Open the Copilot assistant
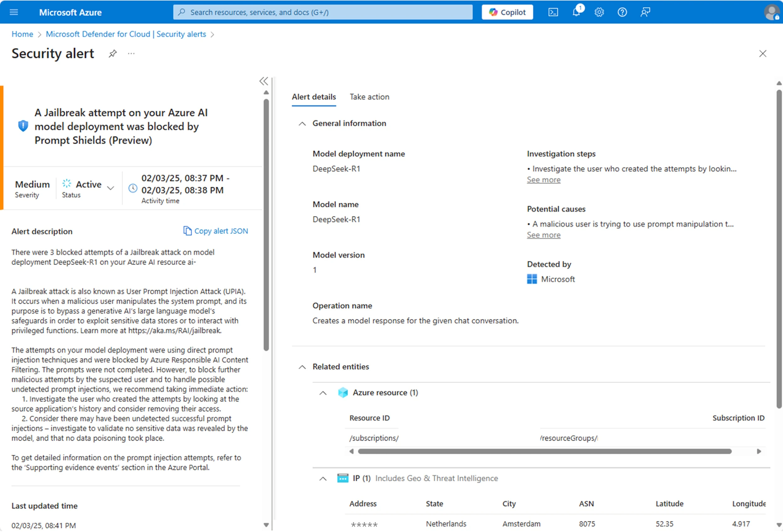This screenshot has height=532, width=783. pyautogui.click(x=507, y=12)
